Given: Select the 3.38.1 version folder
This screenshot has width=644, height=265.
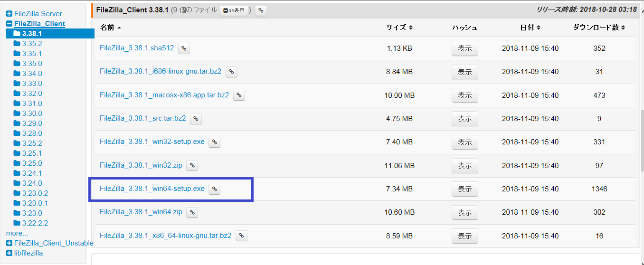Looking at the screenshot, I should pos(32,34).
